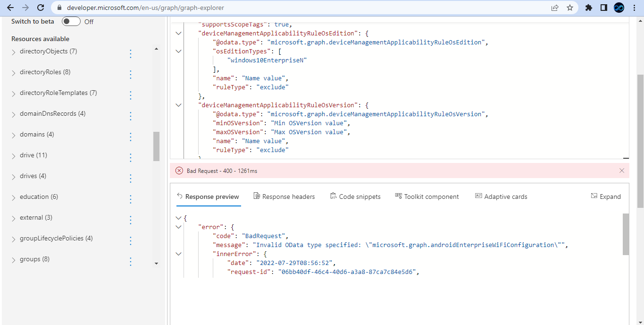Expand the response panel
Screen dimensions: 644x325
coord(606,197)
